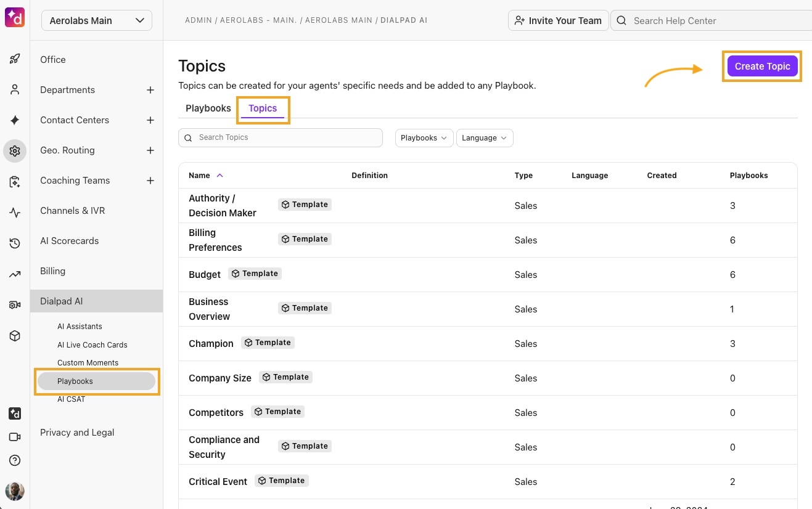Open the Playbooks filter dropdown
812x509 pixels.
tap(424, 138)
